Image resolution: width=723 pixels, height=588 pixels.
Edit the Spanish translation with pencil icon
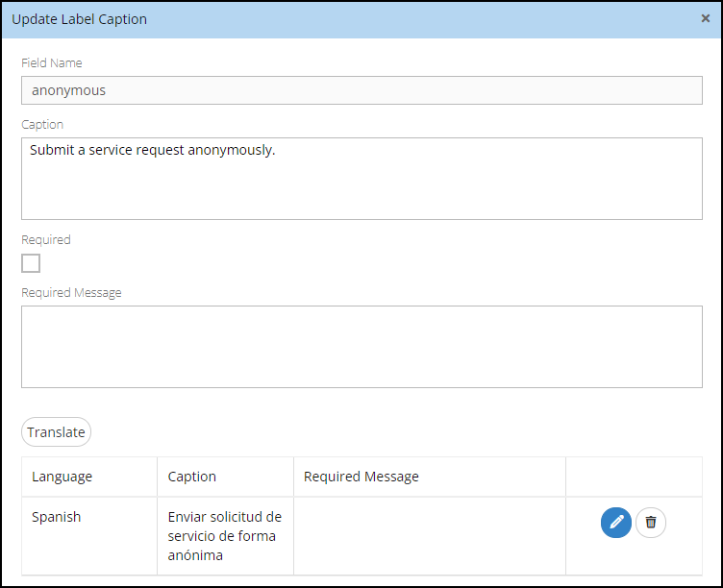pyautogui.click(x=615, y=523)
